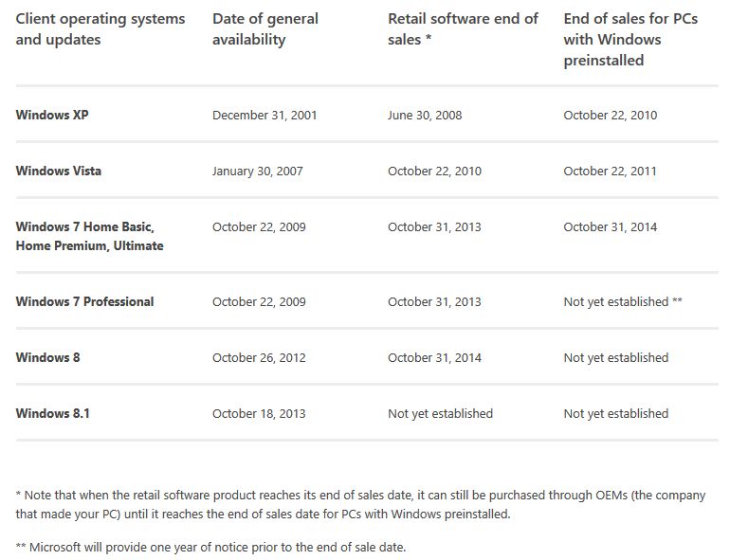The width and height of the screenshot is (730, 560).
Task: Click the Windows XP row label
Action: (x=52, y=116)
